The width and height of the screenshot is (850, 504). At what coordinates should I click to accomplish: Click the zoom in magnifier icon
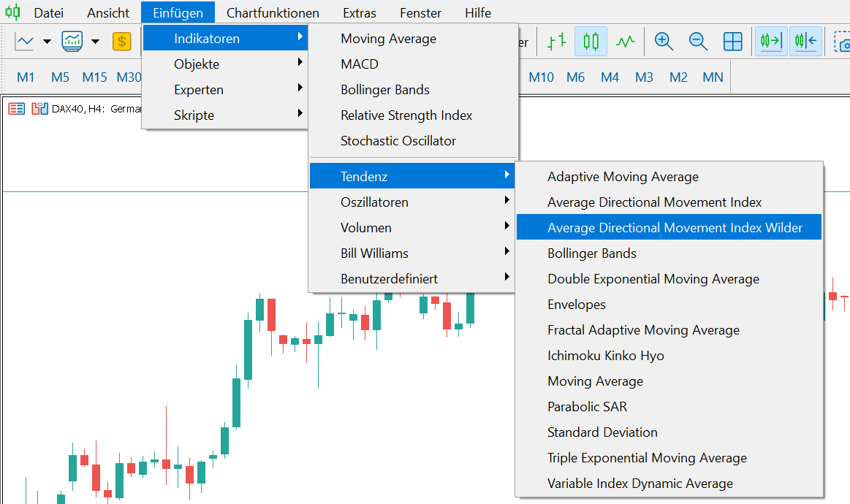pyautogui.click(x=664, y=41)
